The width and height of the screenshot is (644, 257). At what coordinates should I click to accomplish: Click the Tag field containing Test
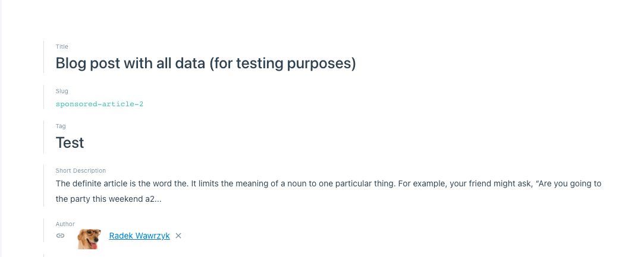[x=70, y=142]
